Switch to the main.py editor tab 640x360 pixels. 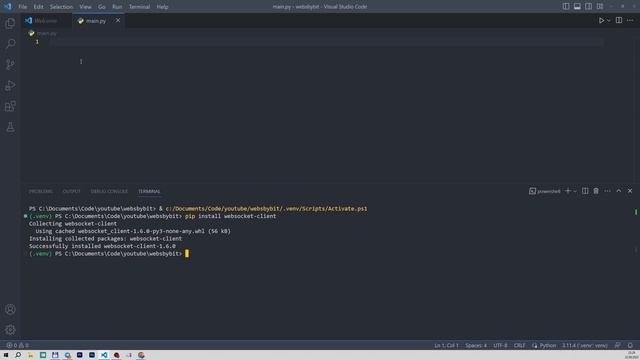coord(96,21)
